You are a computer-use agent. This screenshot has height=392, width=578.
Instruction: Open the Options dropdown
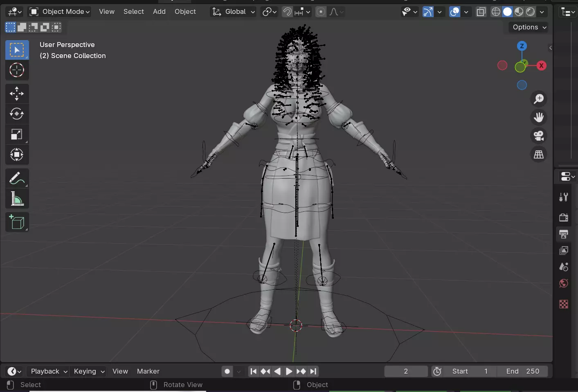click(x=529, y=27)
